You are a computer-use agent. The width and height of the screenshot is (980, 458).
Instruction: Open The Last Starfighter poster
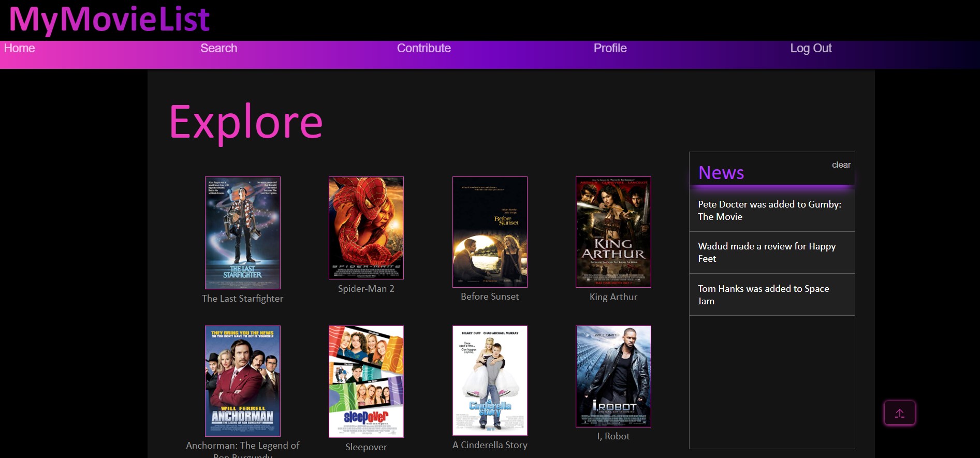click(243, 233)
